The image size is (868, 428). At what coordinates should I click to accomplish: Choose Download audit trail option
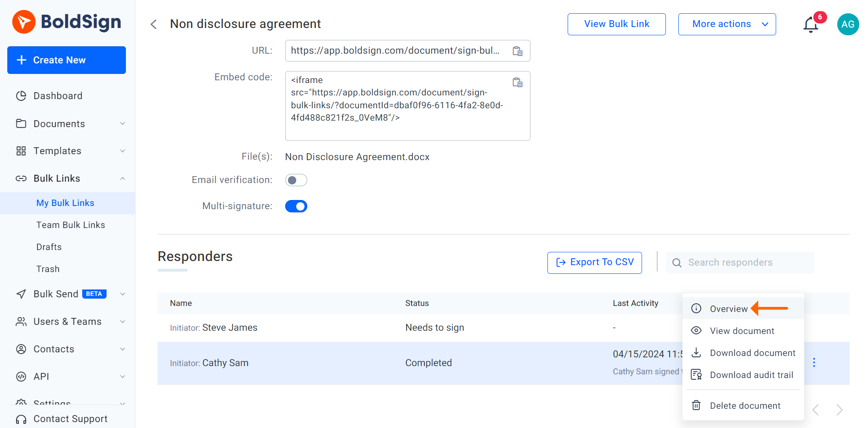tap(743, 375)
